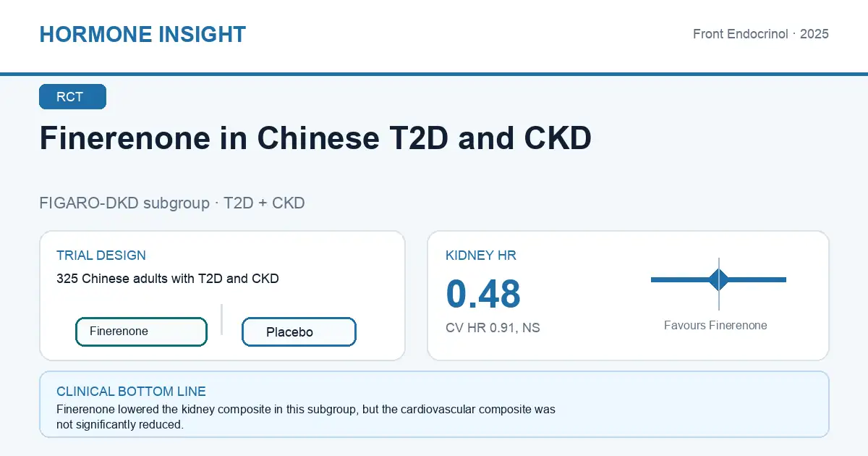Click the bottom line summary paragraph

click(x=306, y=417)
